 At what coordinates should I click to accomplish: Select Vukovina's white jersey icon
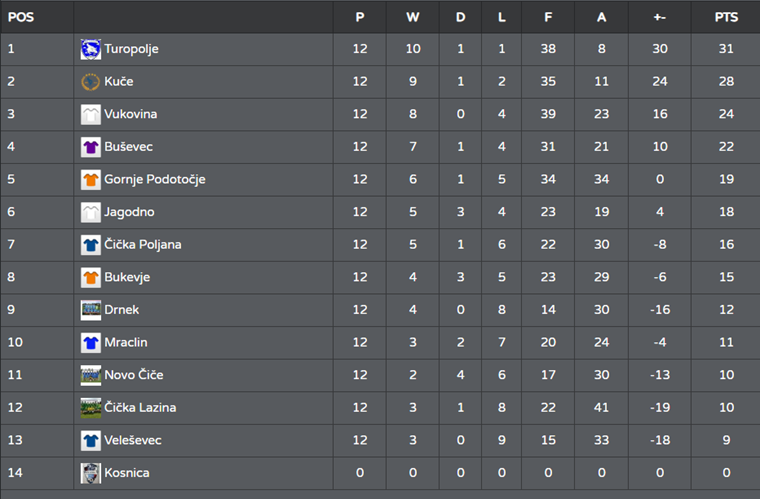click(91, 114)
